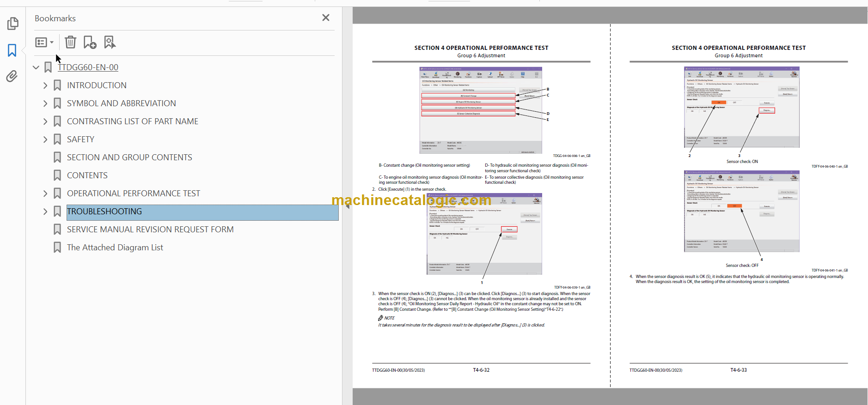This screenshot has height=405, width=868.
Task: Expand the OPERATIONAL PERFORMANCE TEST bookmark
Action: (45, 193)
